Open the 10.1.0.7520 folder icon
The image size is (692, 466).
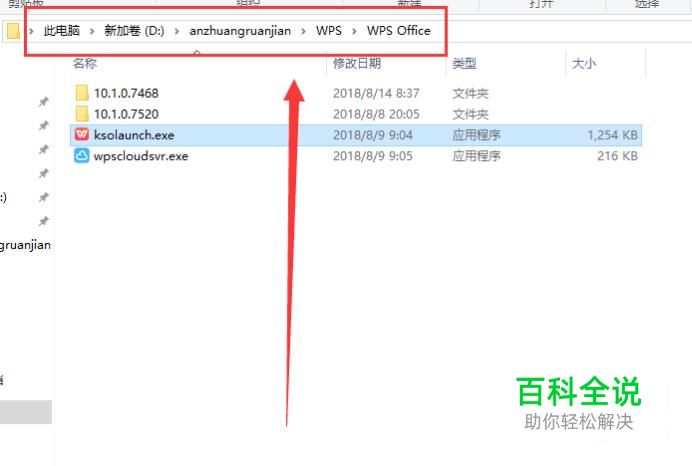click(82, 113)
